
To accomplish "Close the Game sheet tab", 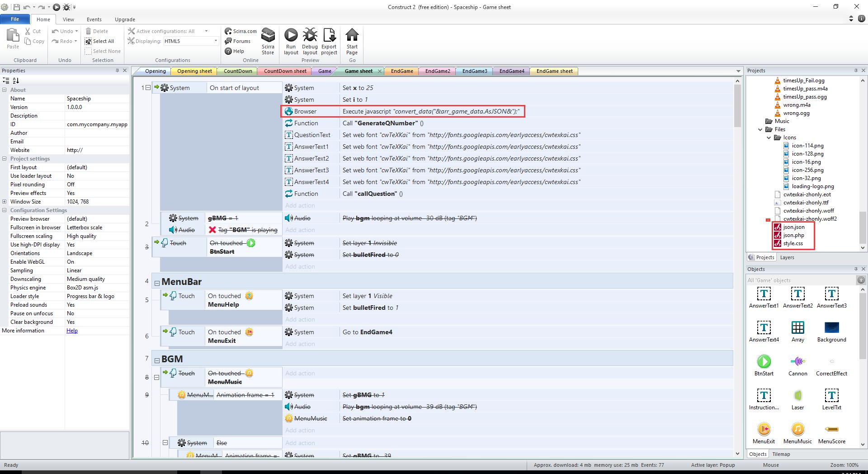I will (x=380, y=71).
